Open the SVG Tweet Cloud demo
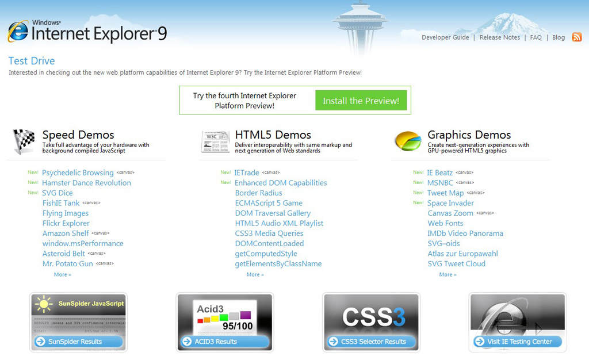The image size is (589, 364). coord(456,264)
